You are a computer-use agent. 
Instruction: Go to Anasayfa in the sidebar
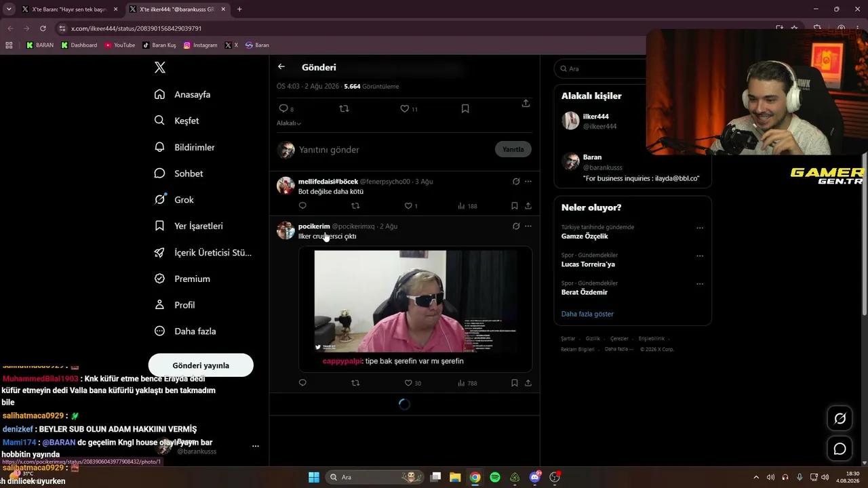point(182,94)
